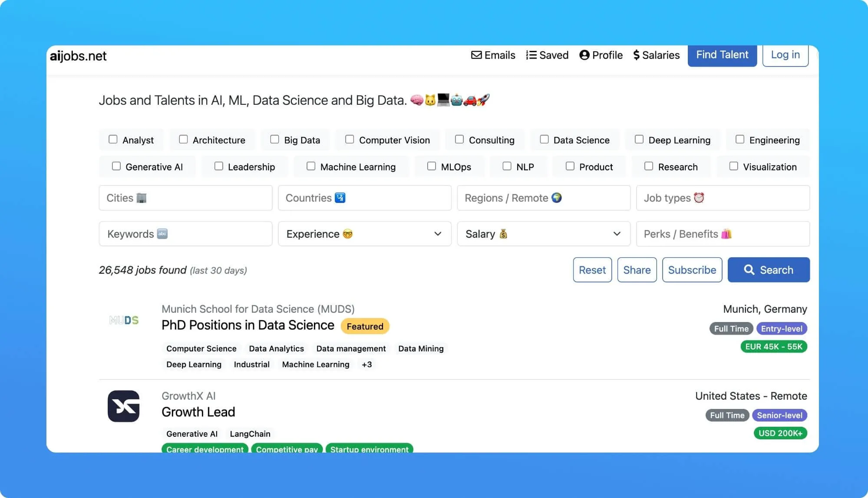Screen dimensions: 868x498
Task: Open the Saved jobs menu item
Action: [547, 55]
